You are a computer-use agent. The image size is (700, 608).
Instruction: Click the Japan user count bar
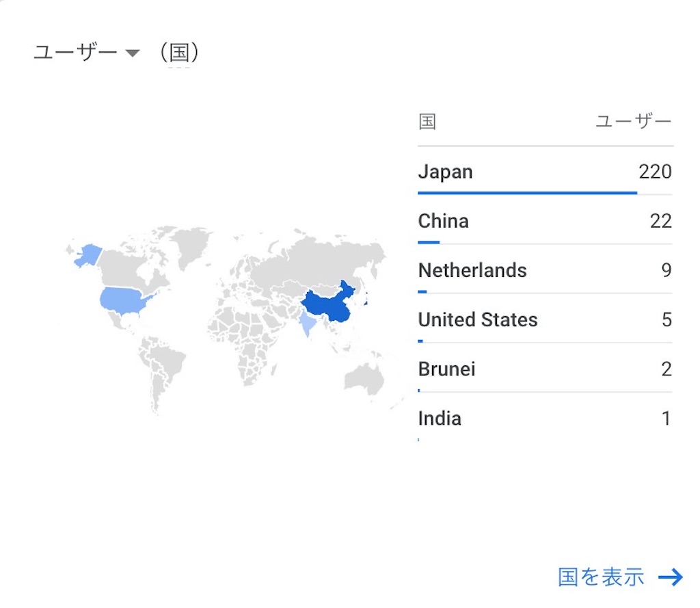pyautogui.click(x=527, y=193)
